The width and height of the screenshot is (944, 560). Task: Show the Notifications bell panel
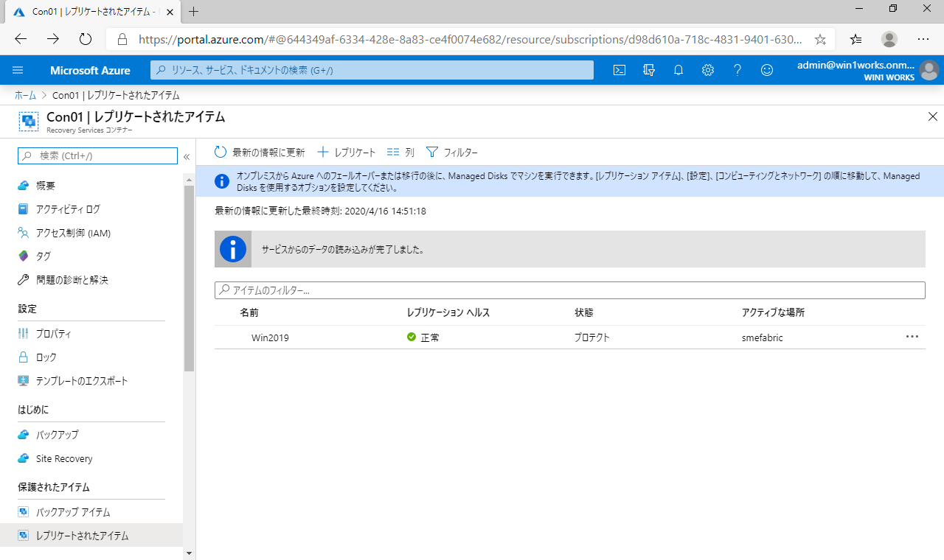click(x=678, y=70)
